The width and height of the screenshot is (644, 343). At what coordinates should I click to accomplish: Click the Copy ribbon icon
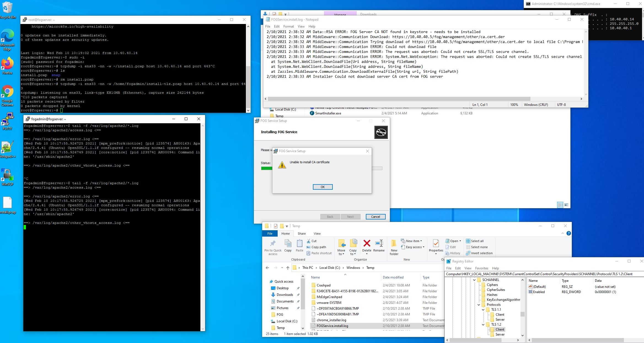(x=288, y=246)
